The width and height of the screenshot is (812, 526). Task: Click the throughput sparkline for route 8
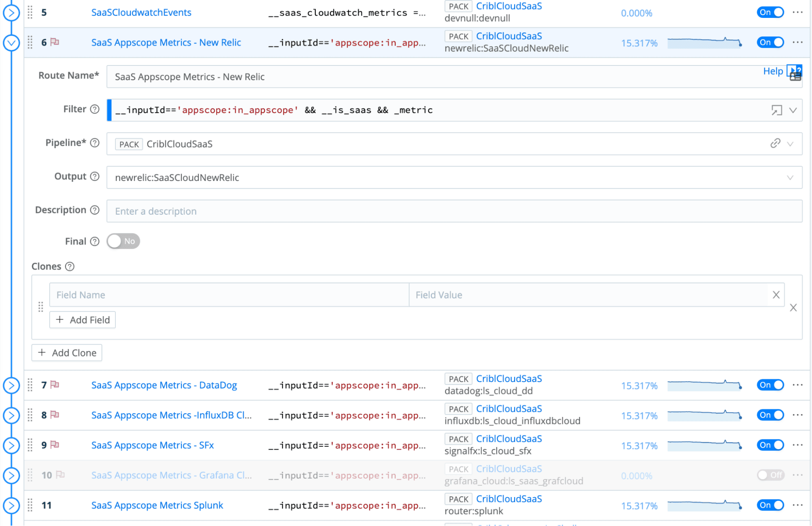(705, 415)
